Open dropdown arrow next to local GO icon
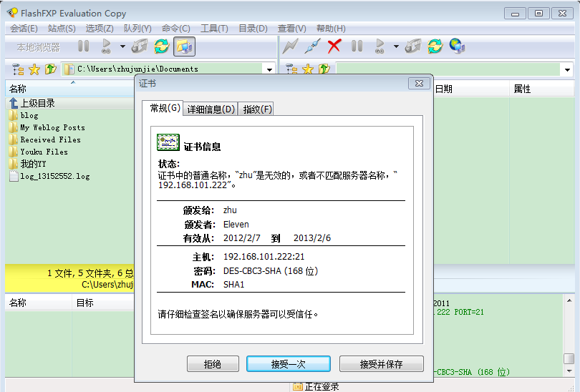 point(122,46)
